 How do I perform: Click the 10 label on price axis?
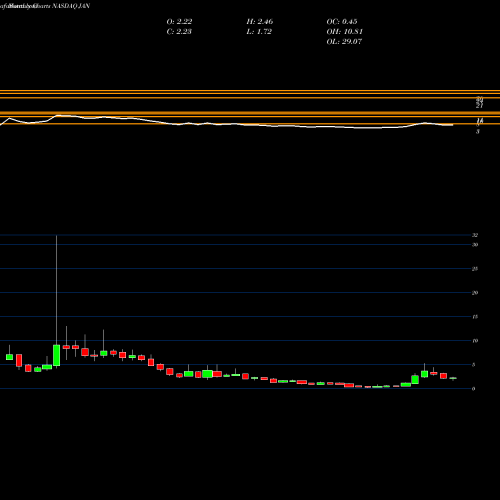pos(475,341)
